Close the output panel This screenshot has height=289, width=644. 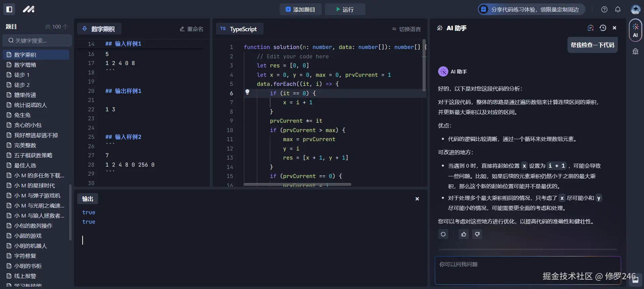417,199
